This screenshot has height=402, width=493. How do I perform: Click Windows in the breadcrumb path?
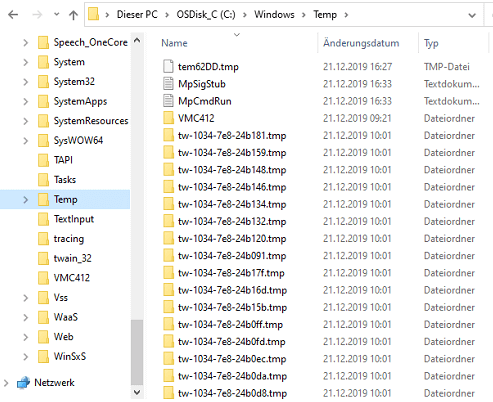tap(274, 15)
